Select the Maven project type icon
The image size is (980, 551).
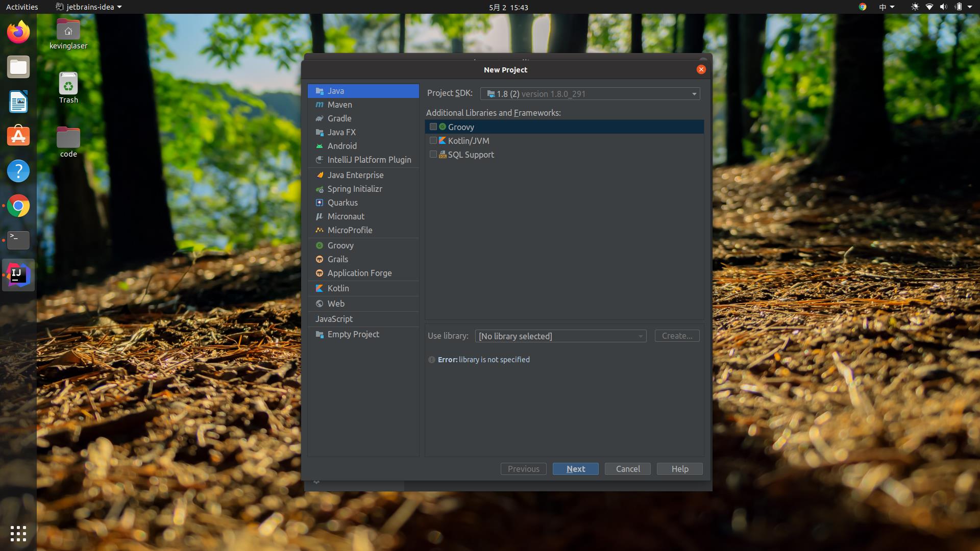click(321, 104)
